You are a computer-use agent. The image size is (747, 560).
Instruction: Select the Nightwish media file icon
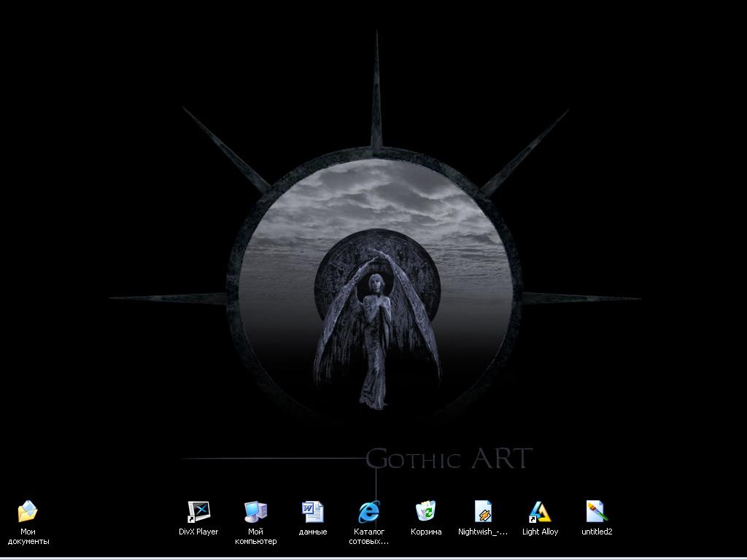[x=483, y=512]
